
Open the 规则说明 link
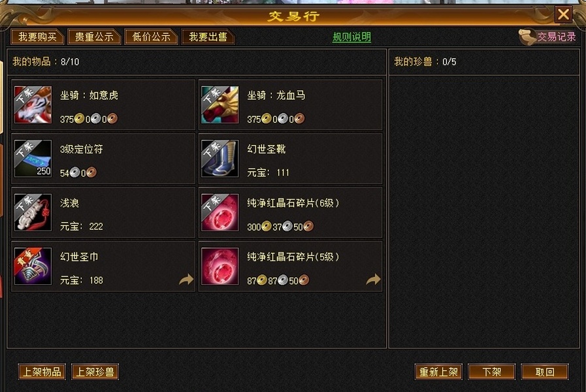coord(351,37)
